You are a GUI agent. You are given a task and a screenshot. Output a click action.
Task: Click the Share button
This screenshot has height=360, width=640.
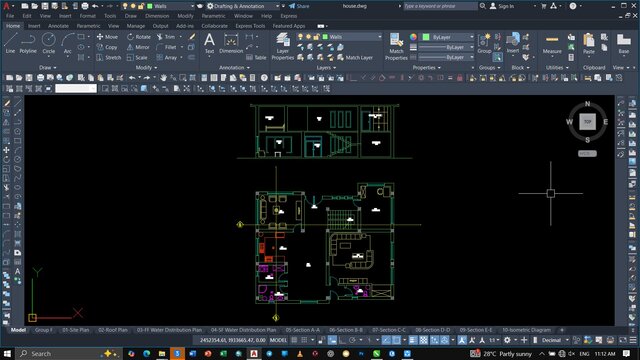tap(299, 6)
